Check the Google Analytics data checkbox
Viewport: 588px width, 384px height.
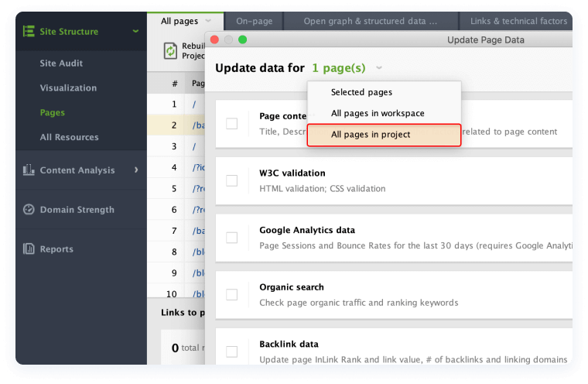[x=232, y=238]
